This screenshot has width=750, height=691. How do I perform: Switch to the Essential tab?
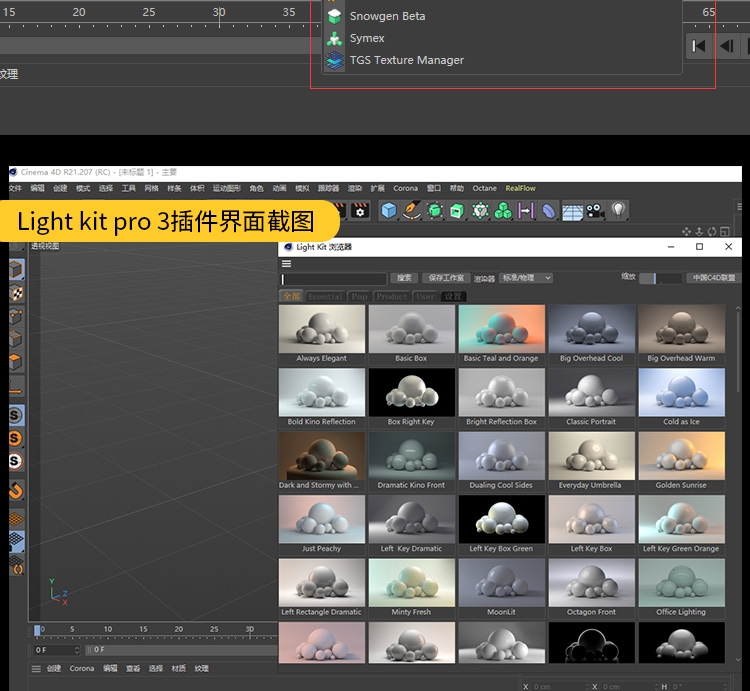click(x=325, y=296)
